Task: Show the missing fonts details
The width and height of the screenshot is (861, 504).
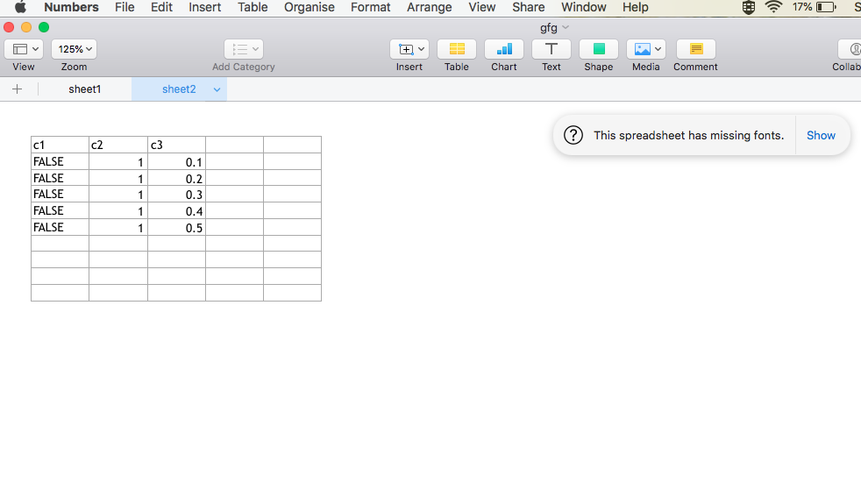Action: tap(821, 135)
